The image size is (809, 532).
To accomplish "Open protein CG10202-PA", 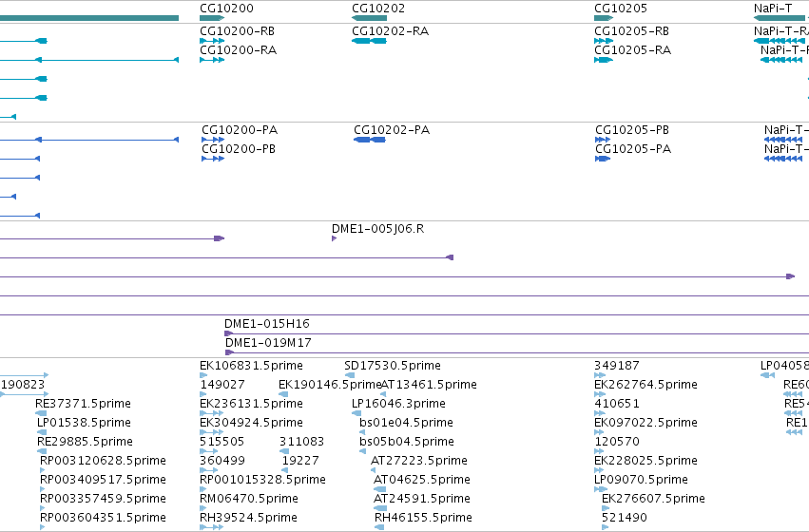I will coord(392,130).
